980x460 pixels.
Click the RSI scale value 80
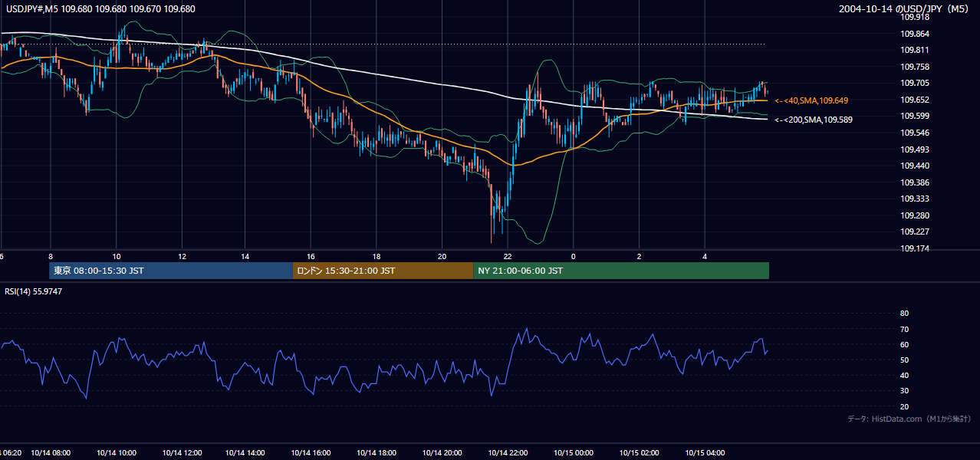[x=904, y=314]
